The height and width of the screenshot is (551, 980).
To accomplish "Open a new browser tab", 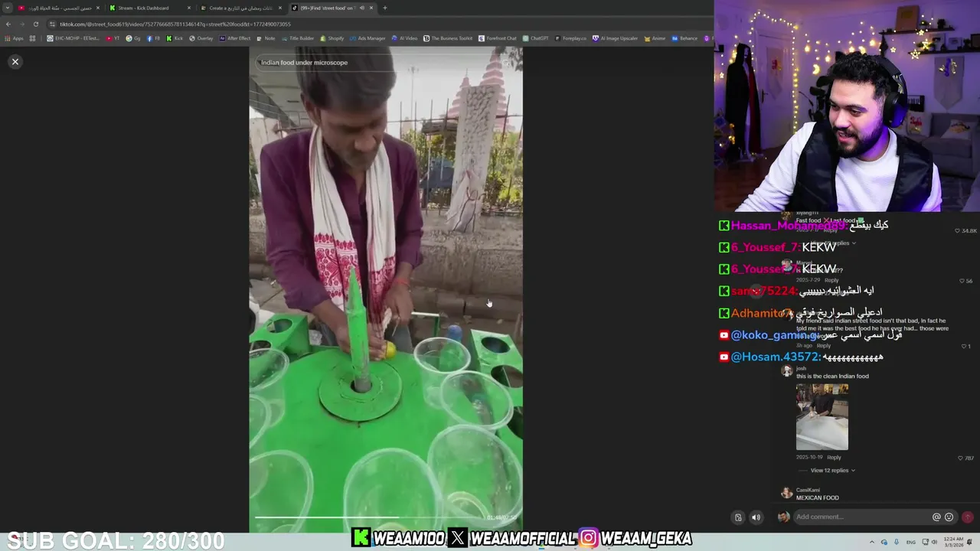I will click(384, 8).
